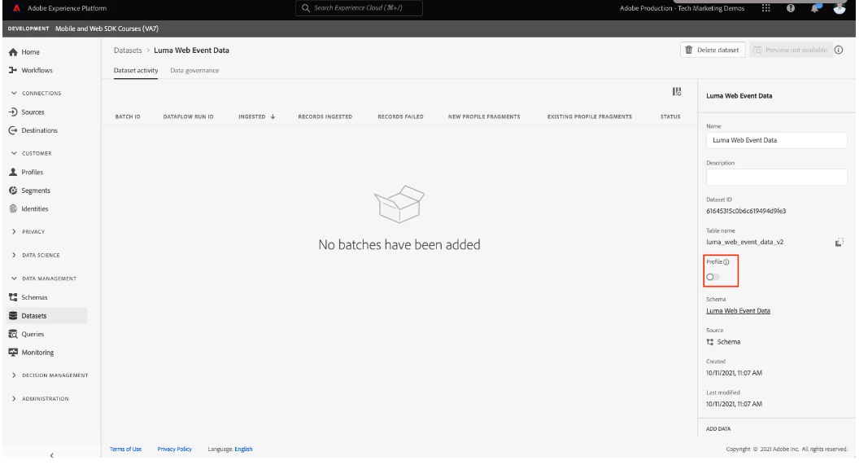Click the Delete dataset button
Image resolution: width=868 pixels, height=465 pixels.
(x=713, y=50)
